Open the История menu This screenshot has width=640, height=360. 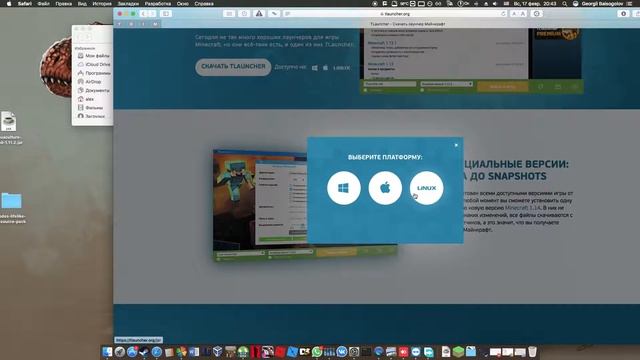(x=102, y=4)
